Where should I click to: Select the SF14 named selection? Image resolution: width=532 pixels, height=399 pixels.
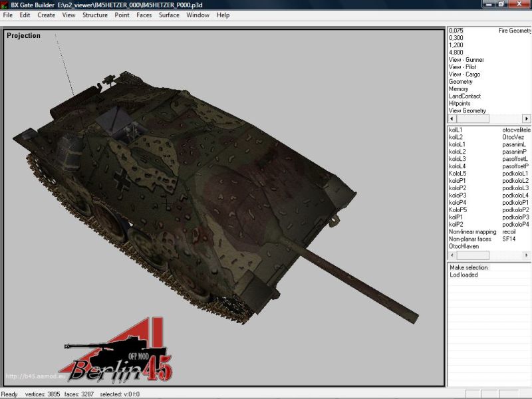pos(509,239)
